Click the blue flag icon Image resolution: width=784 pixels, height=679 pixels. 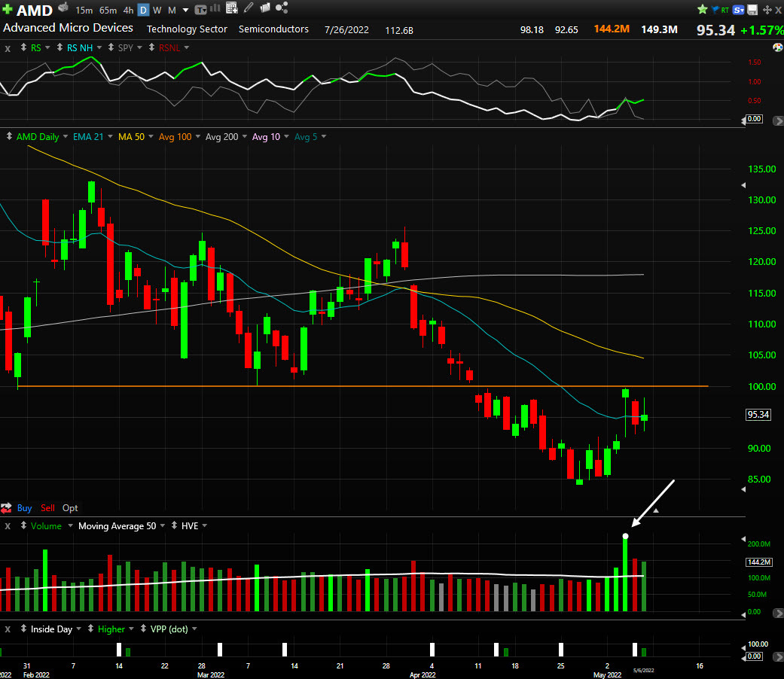click(x=715, y=10)
